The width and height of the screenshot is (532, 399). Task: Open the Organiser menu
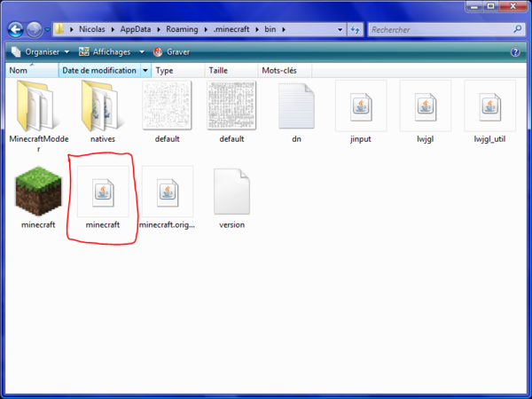[40, 52]
